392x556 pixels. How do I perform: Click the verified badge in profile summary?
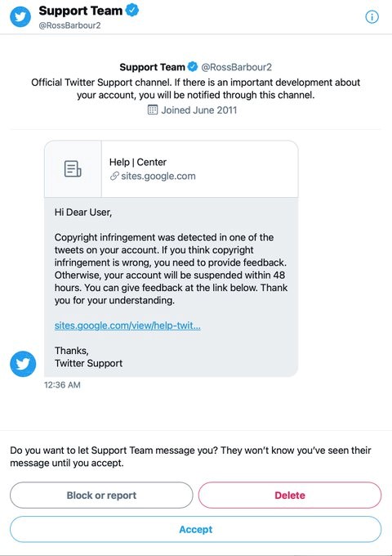pos(193,67)
